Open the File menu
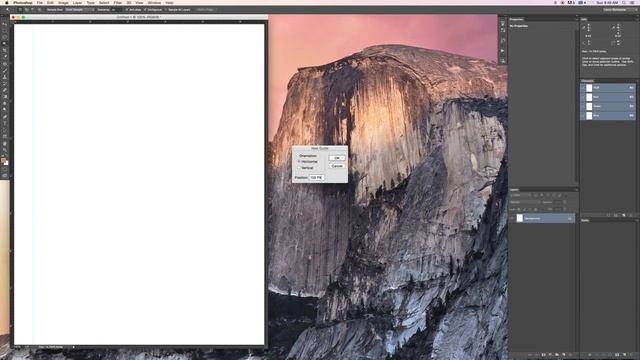Screen dimensions: 640x360 [x=40, y=2]
